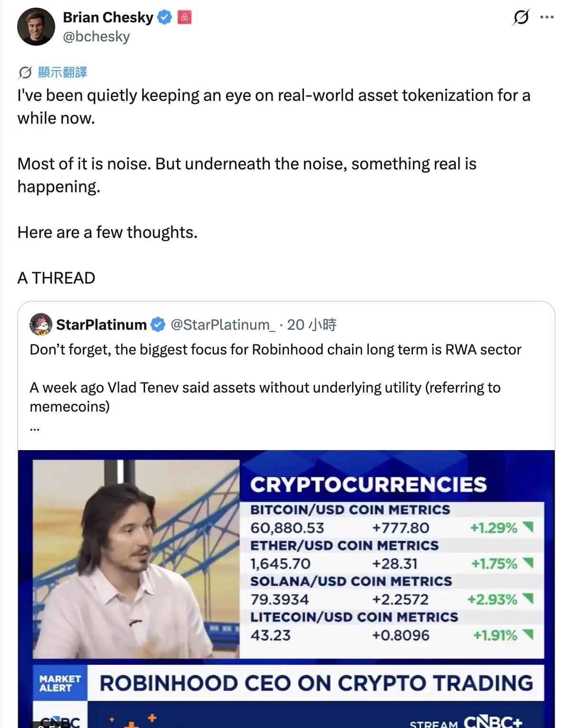
Task: Show the translation via the 顯示翻譯 link
Action: click(62, 72)
